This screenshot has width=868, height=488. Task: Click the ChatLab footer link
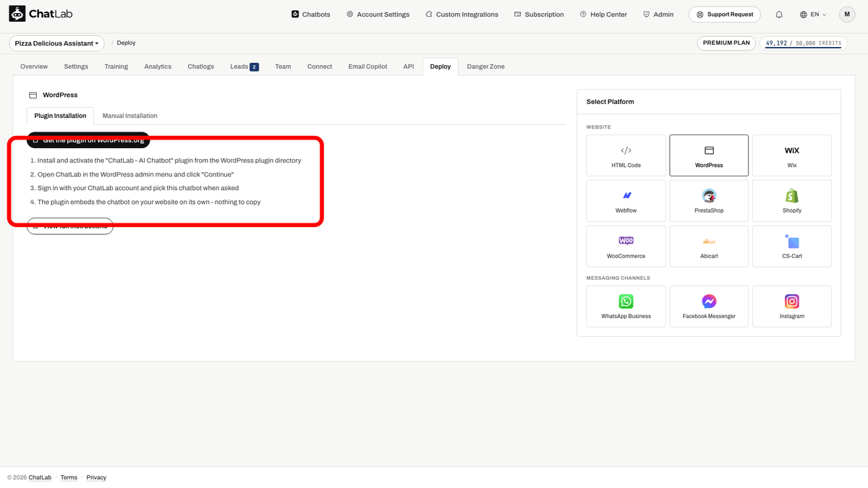[x=40, y=478]
